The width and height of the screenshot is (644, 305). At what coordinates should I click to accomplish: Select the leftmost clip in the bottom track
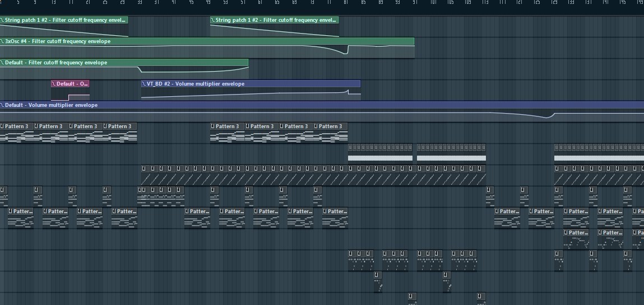tap(413, 298)
